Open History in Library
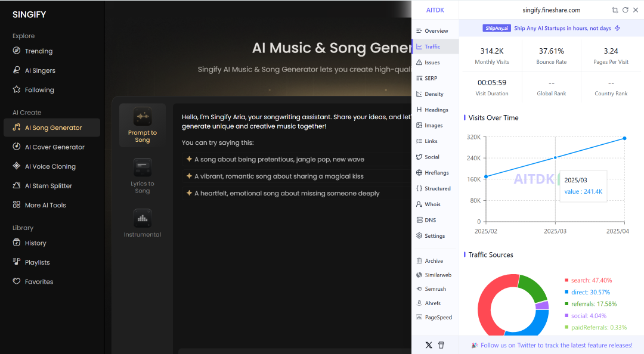 point(29,243)
